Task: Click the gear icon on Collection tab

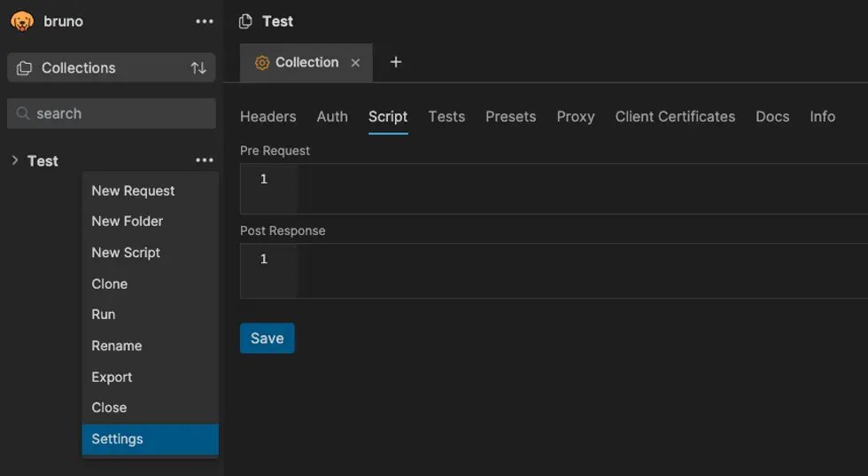Action: 261,63
